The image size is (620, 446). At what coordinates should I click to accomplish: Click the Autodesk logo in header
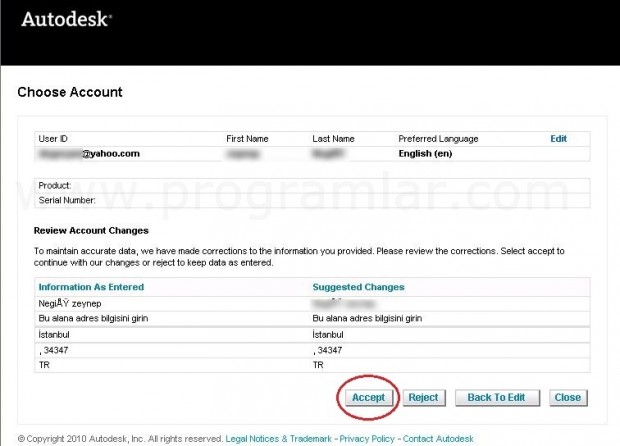point(66,19)
